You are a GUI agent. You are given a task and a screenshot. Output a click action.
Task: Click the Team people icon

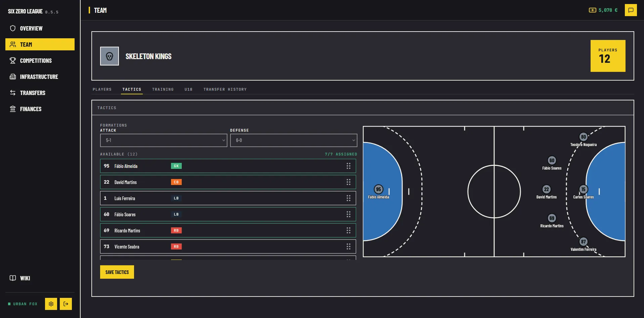tap(13, 44)
